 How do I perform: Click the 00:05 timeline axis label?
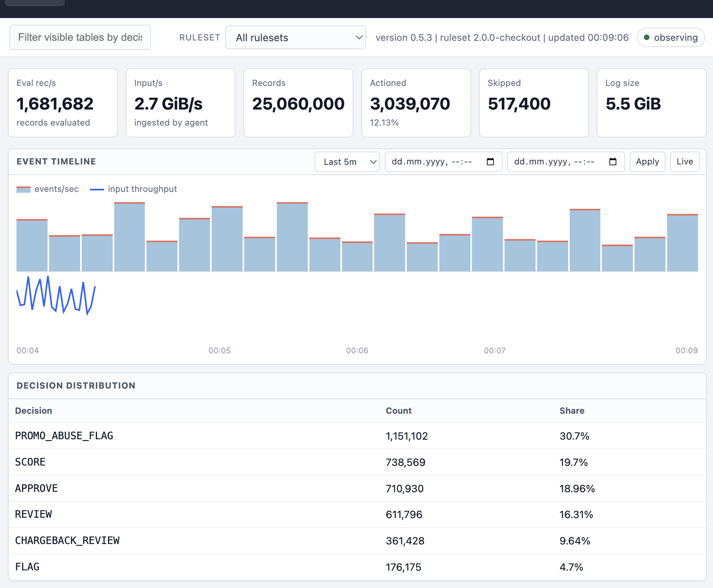coord(219,351)
